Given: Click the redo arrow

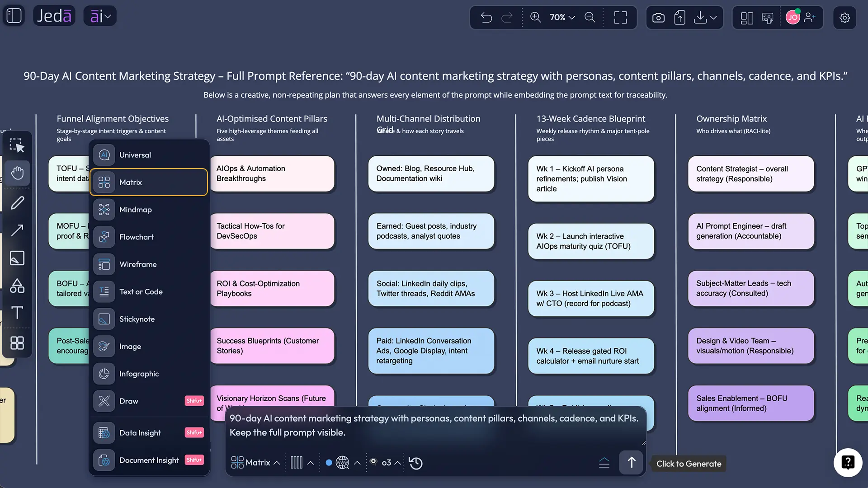Looking at the screenshot, I should 507,18.
